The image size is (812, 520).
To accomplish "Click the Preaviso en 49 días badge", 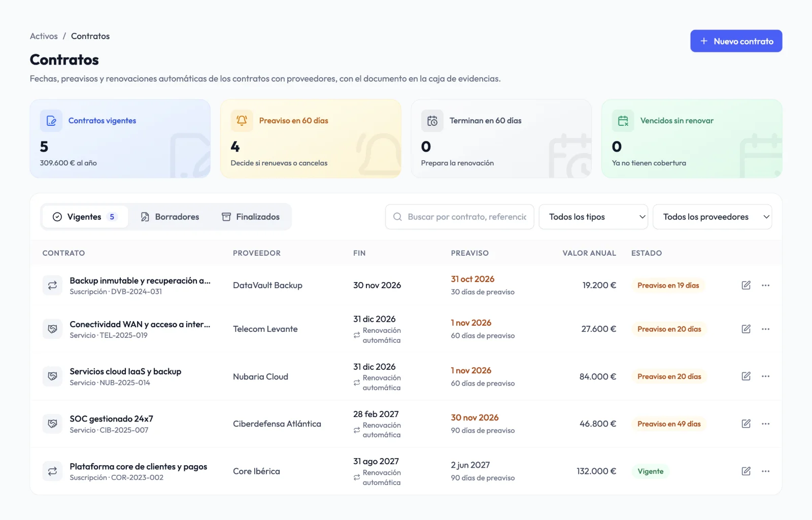I will pyautogui.click(x=669, y=424).
